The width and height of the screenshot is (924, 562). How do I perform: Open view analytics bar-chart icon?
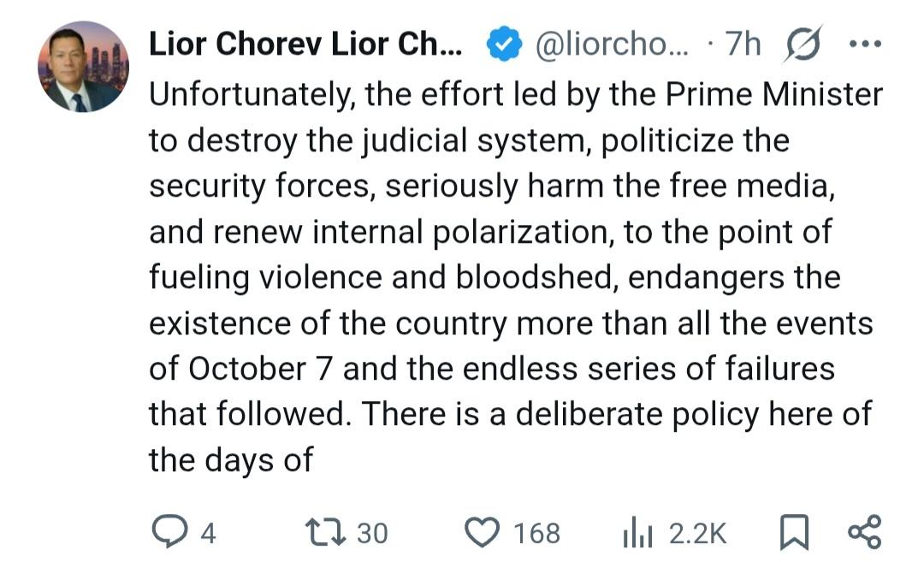pos(637,533)
